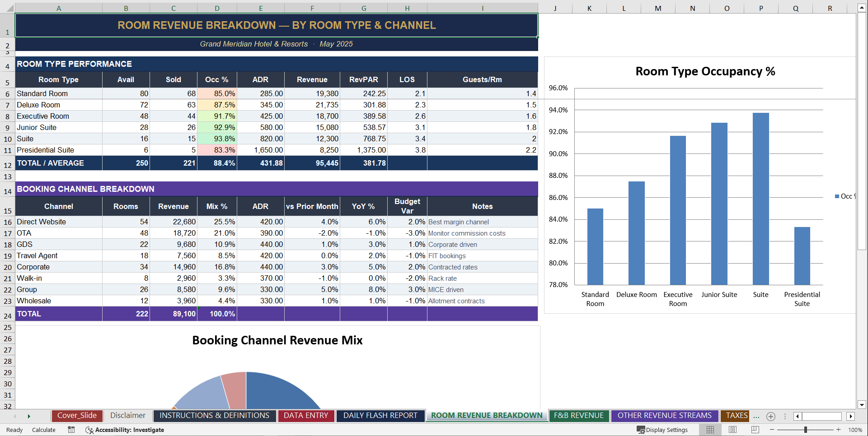Select the ROOM REVENUE BREAKDOWN sheet tab
Screen dimensions: 868x436
click(487, 416)
